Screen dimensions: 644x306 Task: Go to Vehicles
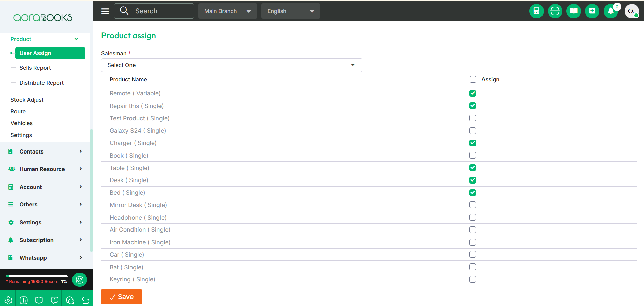click(x=22, y=123)
